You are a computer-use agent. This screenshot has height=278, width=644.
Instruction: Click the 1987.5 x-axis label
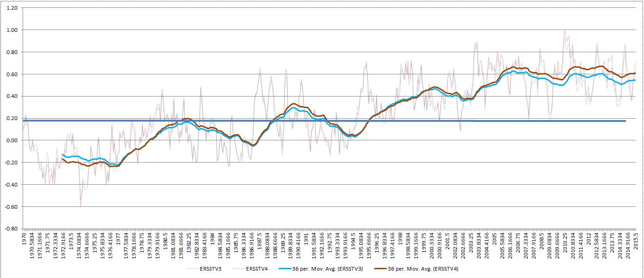(259, 241)
